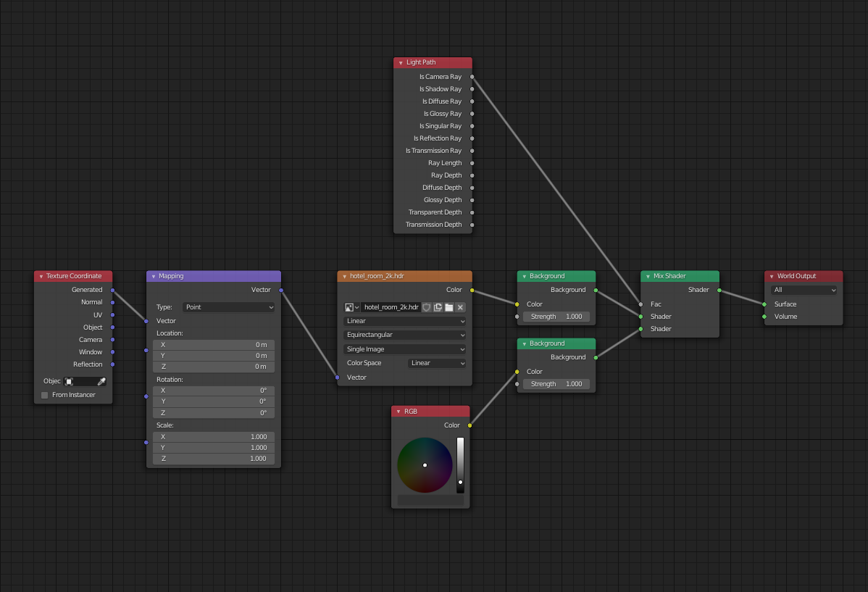This screenshot has height=592, width=868.
Task: Open the World Output target dropdown showing All
Action: [804, 290]
